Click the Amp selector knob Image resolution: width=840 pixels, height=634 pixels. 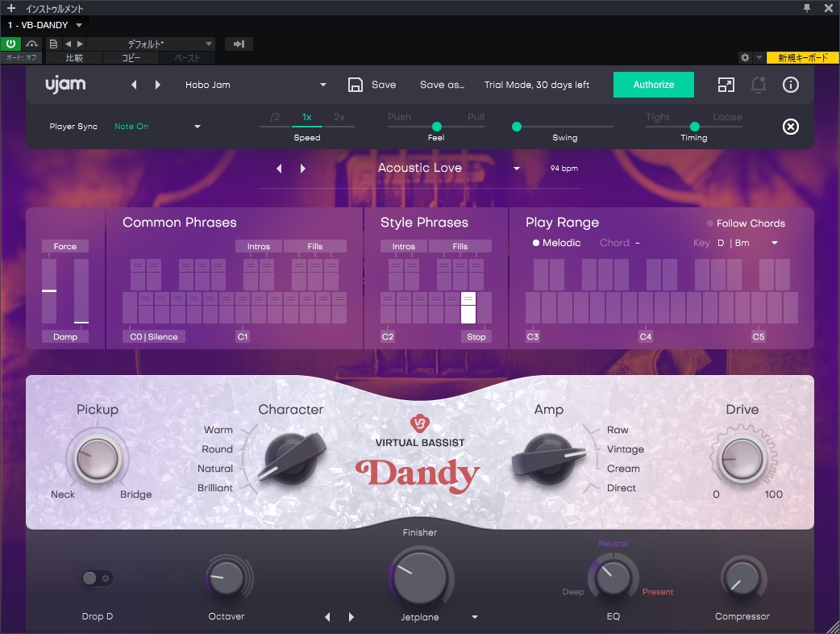coord(548,459)
